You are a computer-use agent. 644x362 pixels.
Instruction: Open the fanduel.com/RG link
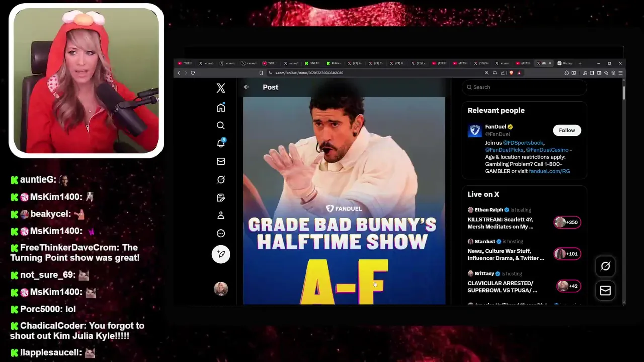[549, 171]
